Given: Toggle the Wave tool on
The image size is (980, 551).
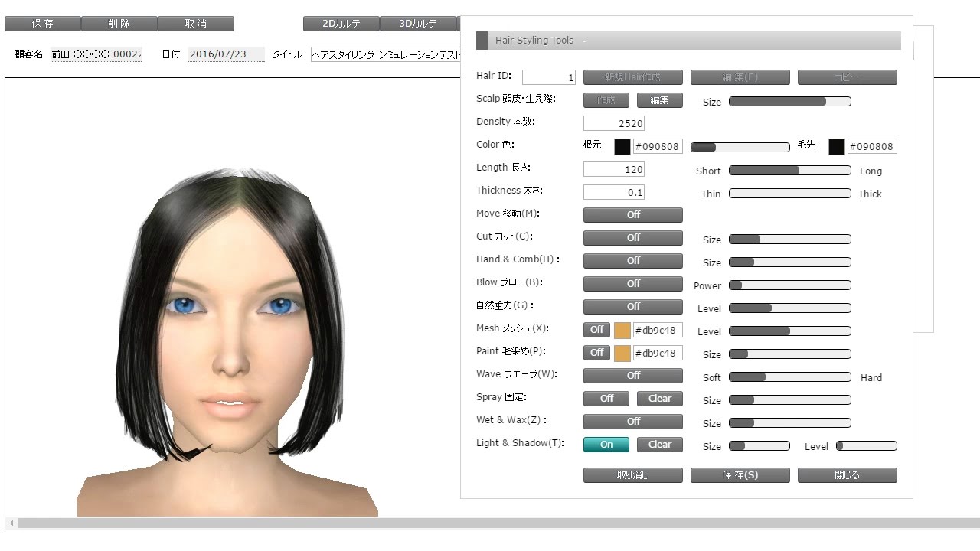Looking at the screenshot, I should pyautogui.click(x=632, y=376).
